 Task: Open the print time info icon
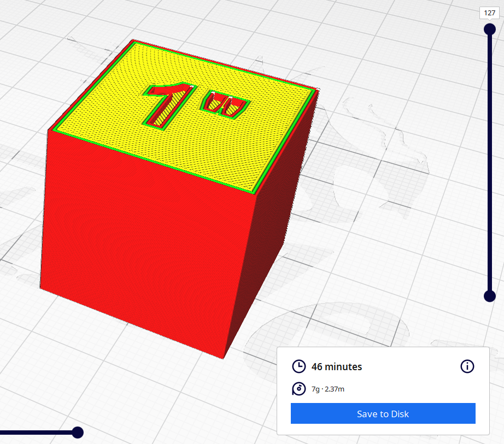[x=467, y=366]
